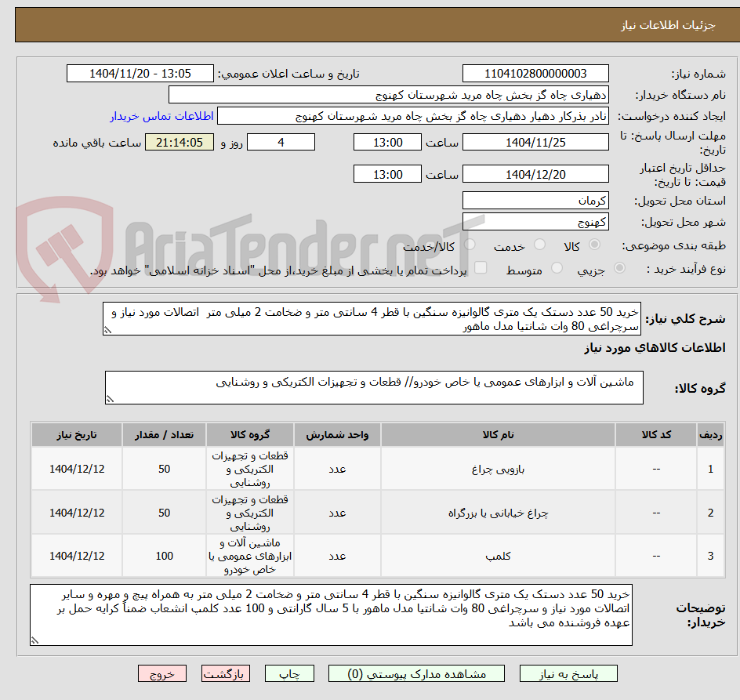This screenshot has width=740, height=700.
Task: Select the متوسط purchase type radio
Action: (x=557, y=268)
